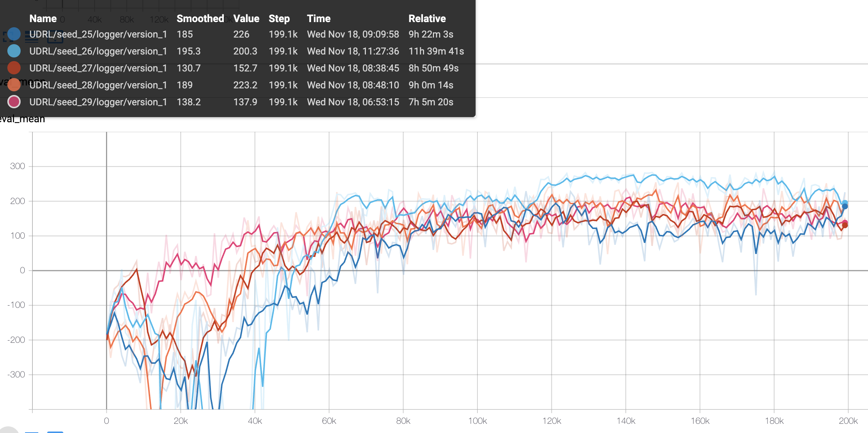Viewport: 868px width, 433px height.
Task: Click the orange seed_28 color circle
Action: (x=14, y=85)
